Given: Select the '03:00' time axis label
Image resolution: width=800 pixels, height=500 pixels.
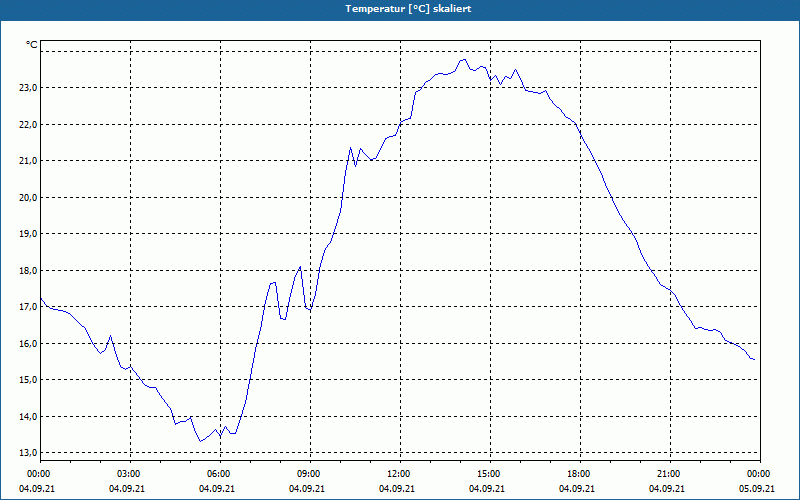Looking at the screenshot, I should coord(131,474).
